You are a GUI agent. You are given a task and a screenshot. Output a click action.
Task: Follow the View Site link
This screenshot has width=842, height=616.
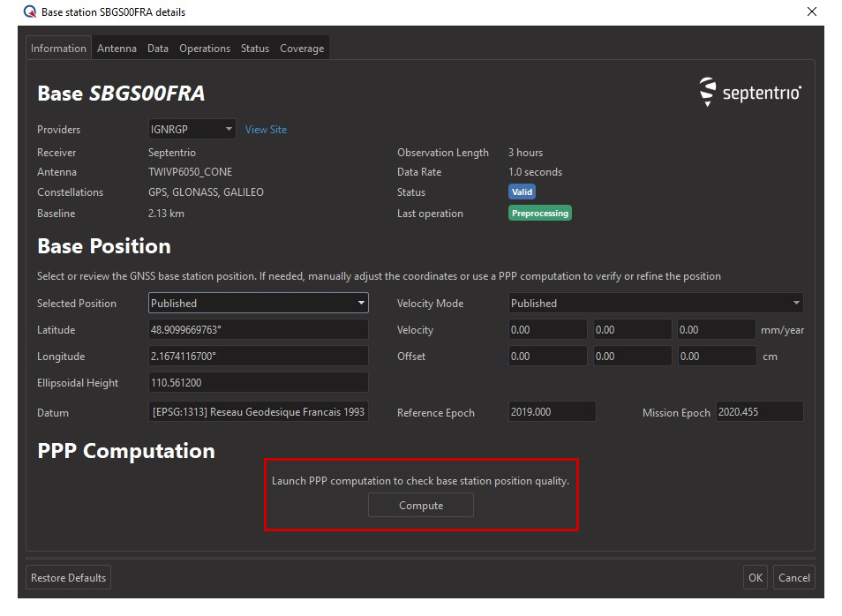[266, 130]
